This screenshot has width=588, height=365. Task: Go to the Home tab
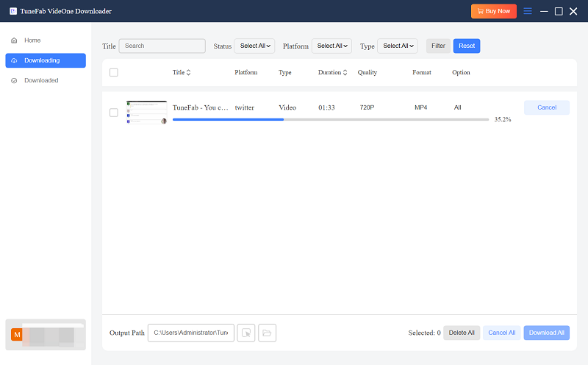pos(46,40)
